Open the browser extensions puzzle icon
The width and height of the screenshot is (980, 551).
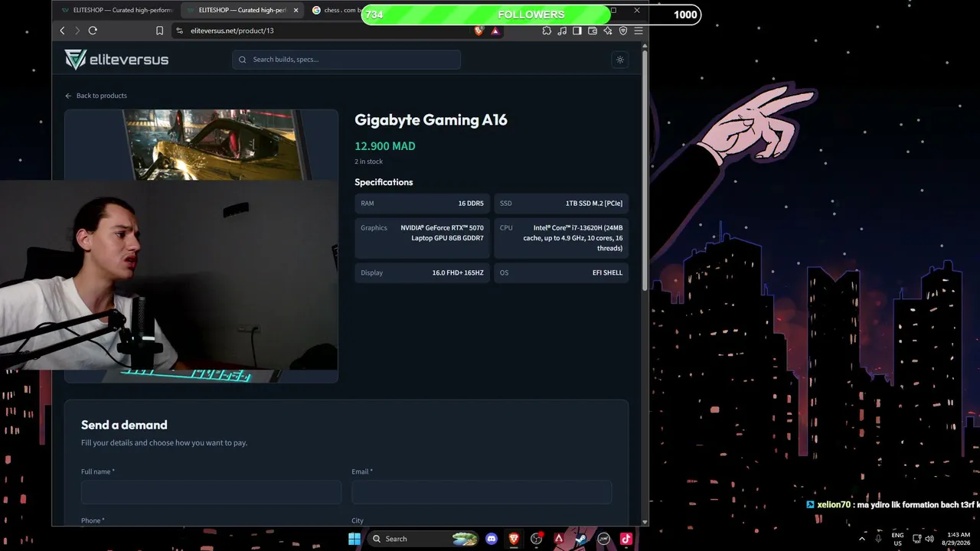tap(547, 31)
